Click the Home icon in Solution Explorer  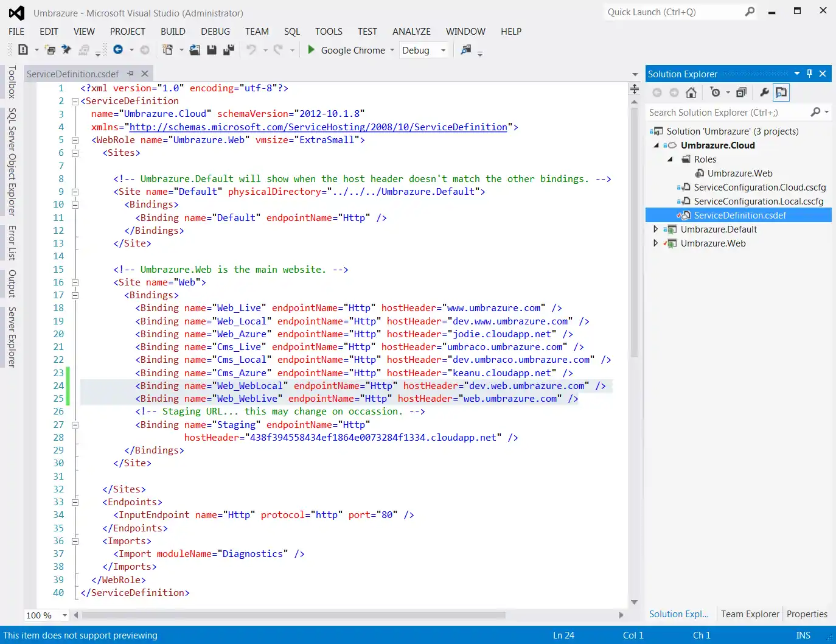click(x=691, y=93)
